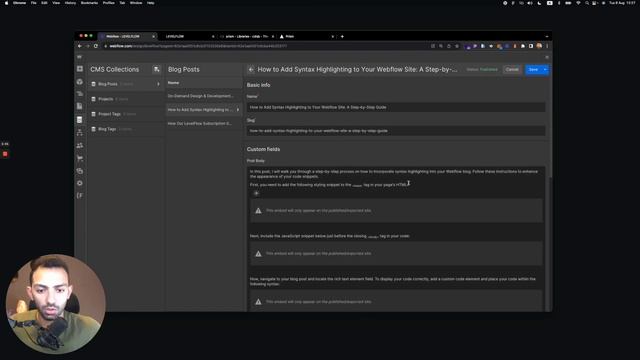The image size is (640, 360).
Task: Open the Symbols panel in the sidebar
Action: pos(80,82)
